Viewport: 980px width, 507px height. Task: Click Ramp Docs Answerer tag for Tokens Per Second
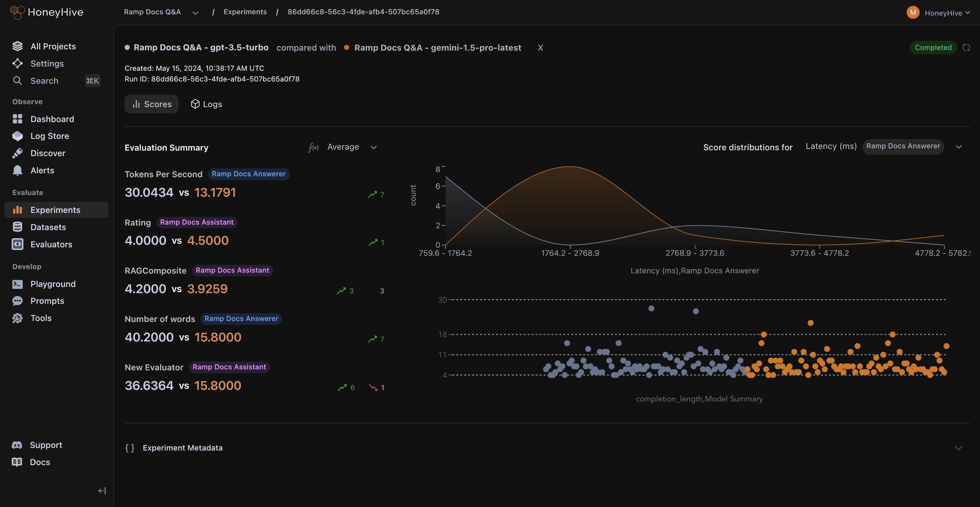click(x=249, y=174)
